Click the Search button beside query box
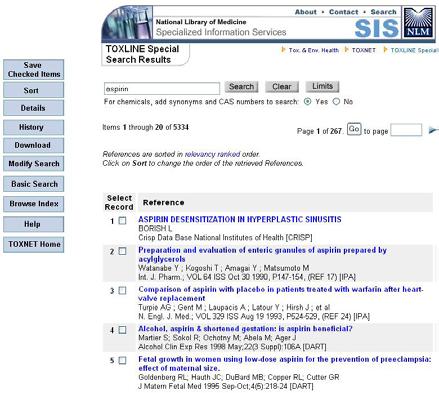The height and width of the screenshot is (393, 439). (x=241, y=87)
